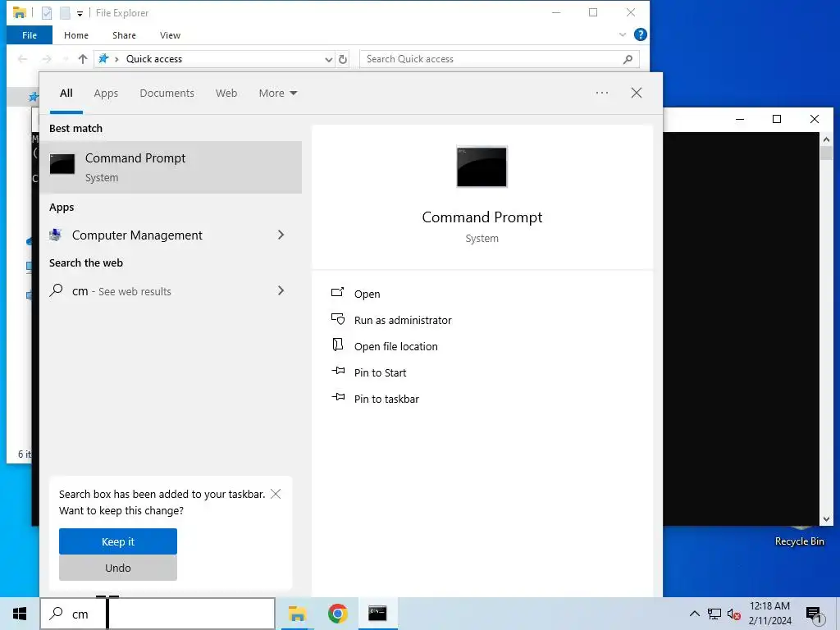Click the search magnifier in File Explorer

point(628,59)
